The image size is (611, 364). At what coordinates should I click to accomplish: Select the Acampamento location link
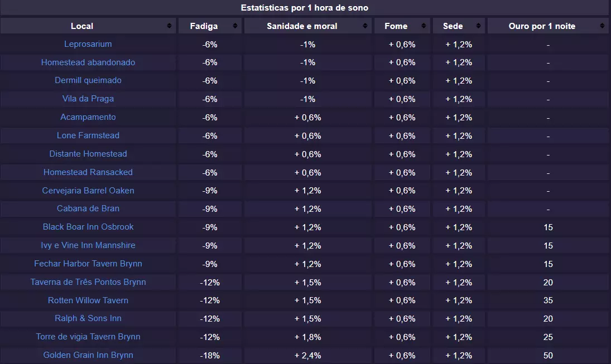pyautogui.click(x=88, y=117)
